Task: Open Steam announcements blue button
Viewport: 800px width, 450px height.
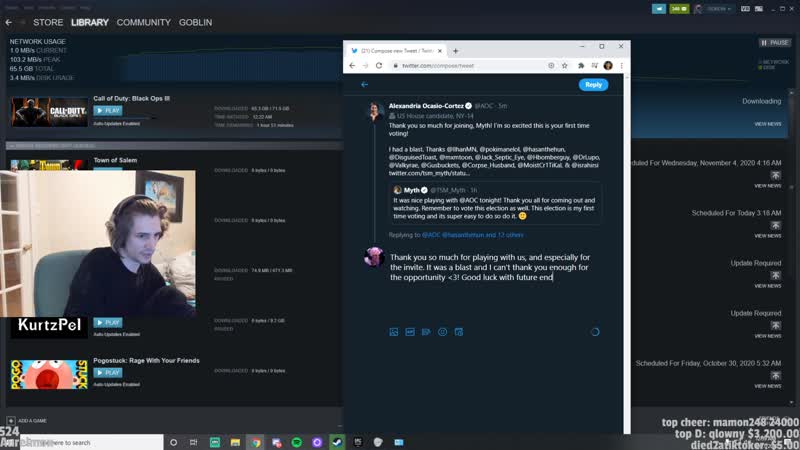Action: coord(659,9)
